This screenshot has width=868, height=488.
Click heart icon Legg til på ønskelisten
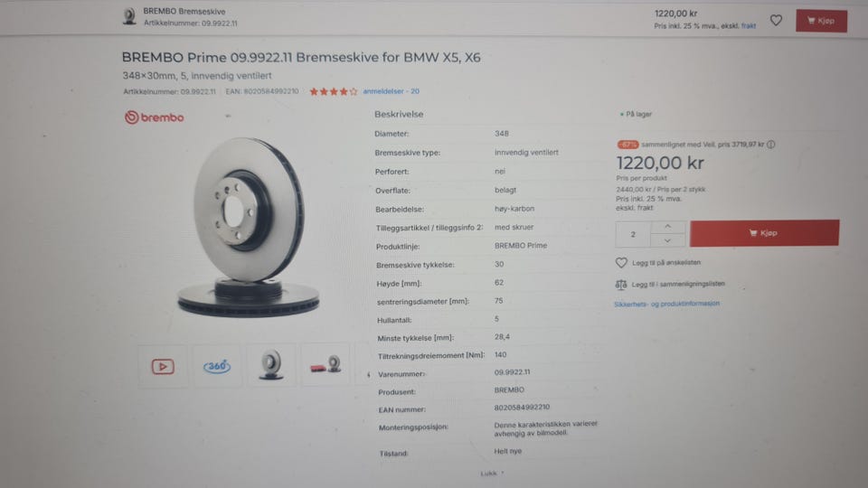click(x=621, y=263)
